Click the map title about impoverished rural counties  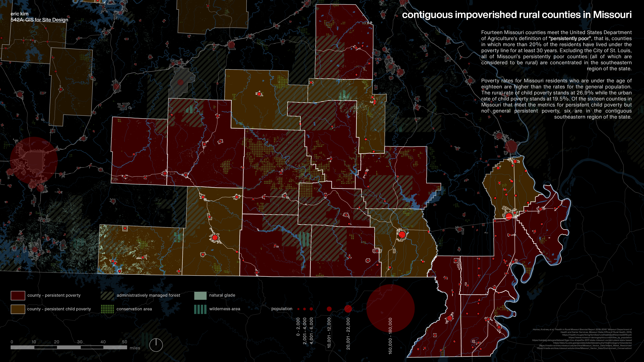[x=517, y=15]
